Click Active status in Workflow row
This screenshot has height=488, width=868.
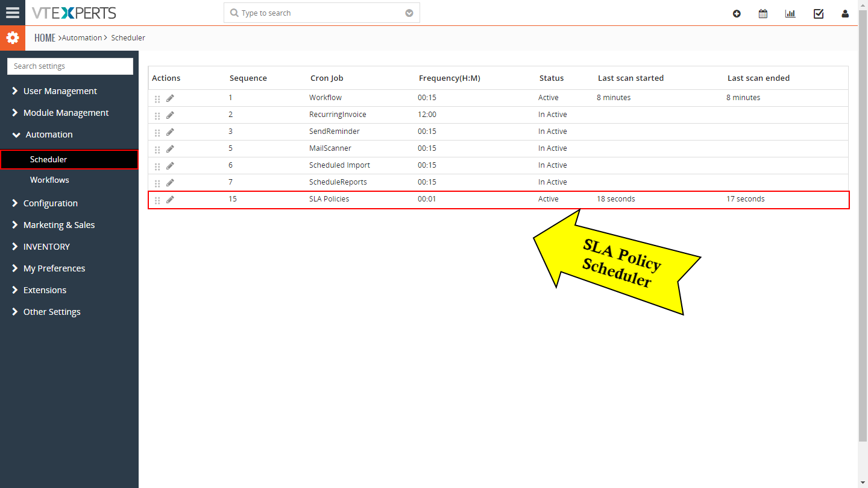coord(549,97)
